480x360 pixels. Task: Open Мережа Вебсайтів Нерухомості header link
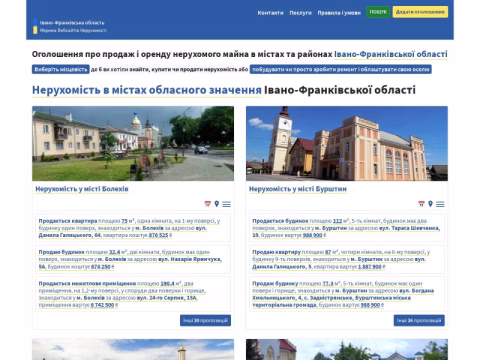tap(73, 30)
